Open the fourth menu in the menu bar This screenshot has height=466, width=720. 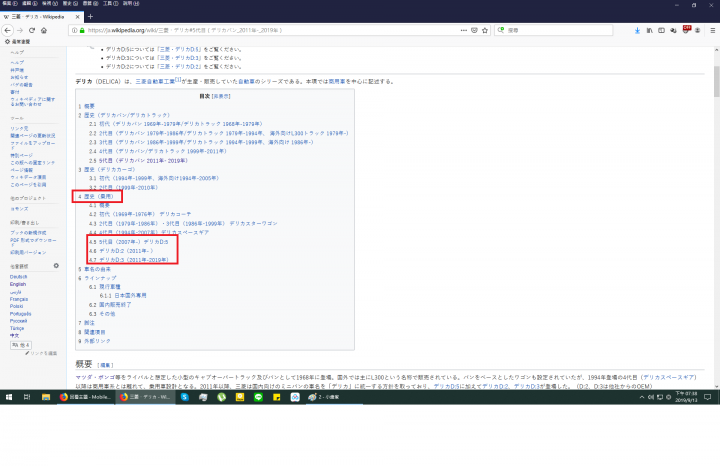coord(70,3)
